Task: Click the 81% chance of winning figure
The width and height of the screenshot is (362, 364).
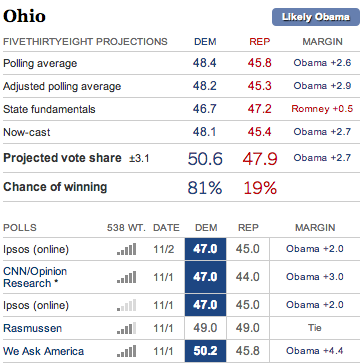Action: [205, 188]
